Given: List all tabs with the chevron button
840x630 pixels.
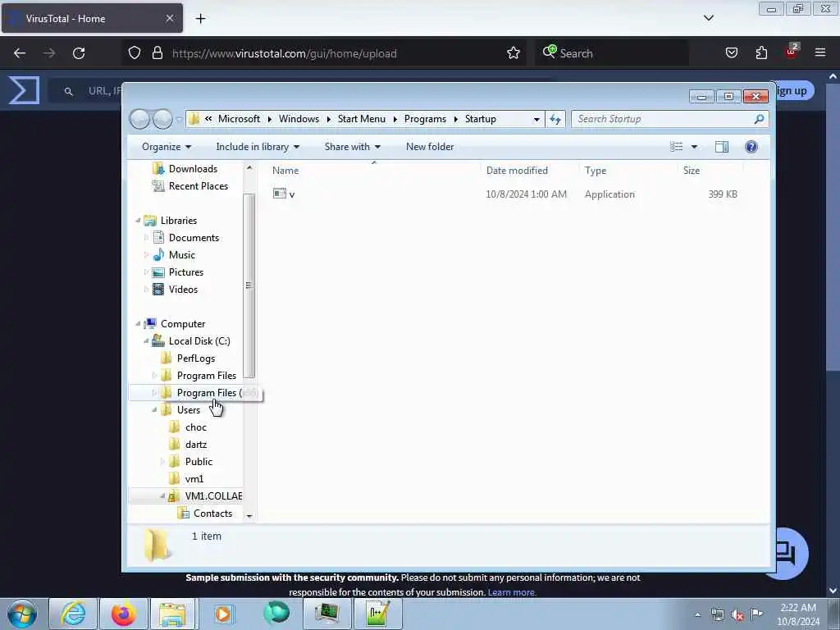Looking at the screenshot, I should tap(708, 18).
